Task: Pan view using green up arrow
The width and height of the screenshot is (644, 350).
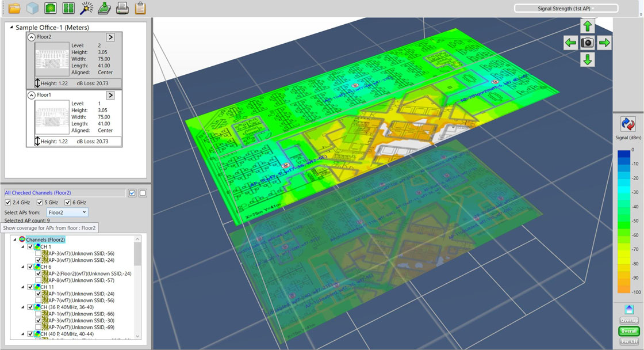Action: [x=587, y=26]
